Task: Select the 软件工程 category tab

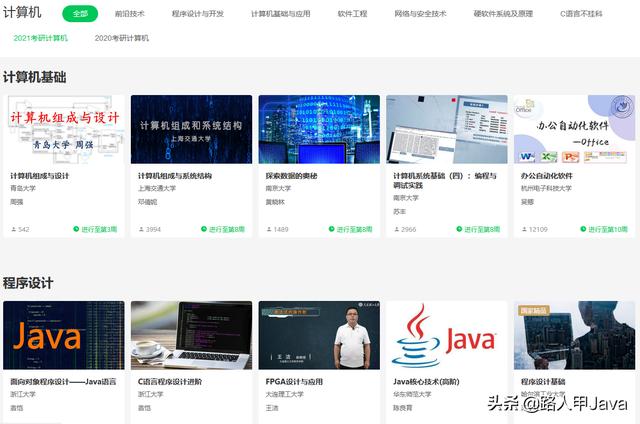Action: [x=352, y=14]
